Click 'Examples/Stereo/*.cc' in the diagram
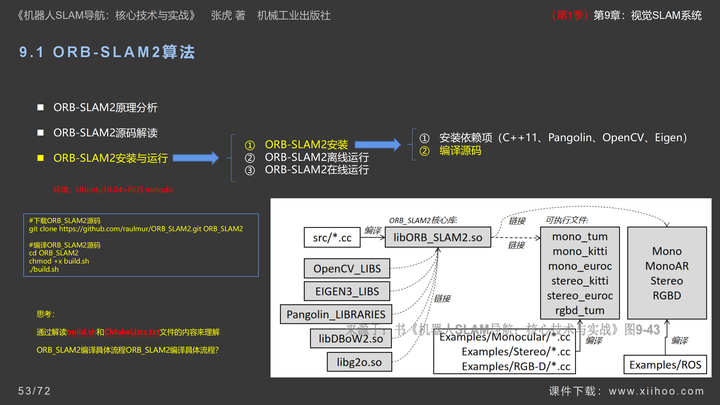Viewport: 720px width, 405px height. [x=516, y=352]
